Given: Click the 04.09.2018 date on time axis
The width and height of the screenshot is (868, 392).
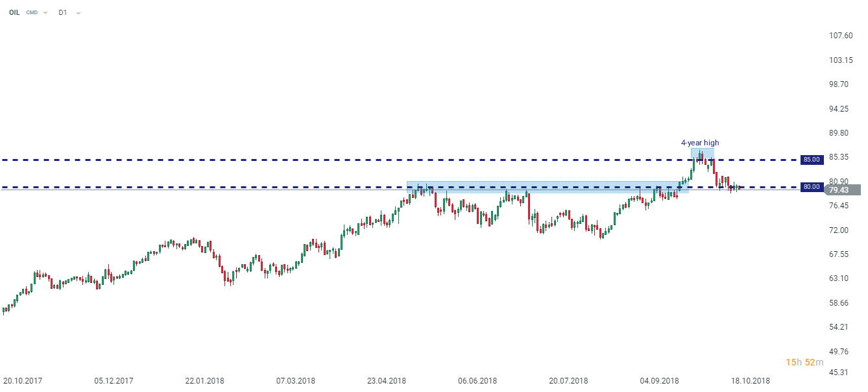Looking at the screenshot, I should point(660,381).
